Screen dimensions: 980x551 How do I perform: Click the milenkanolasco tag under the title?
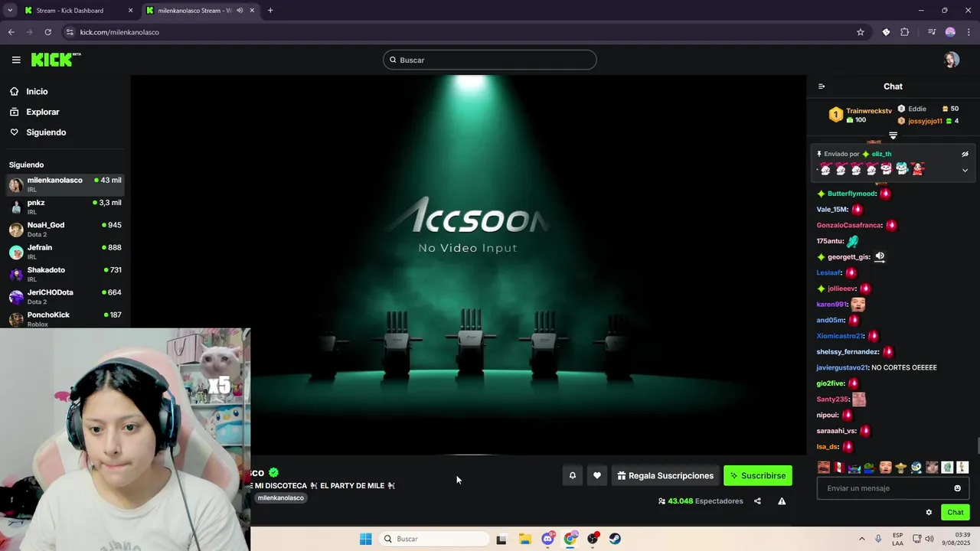[x=281, y=497]
